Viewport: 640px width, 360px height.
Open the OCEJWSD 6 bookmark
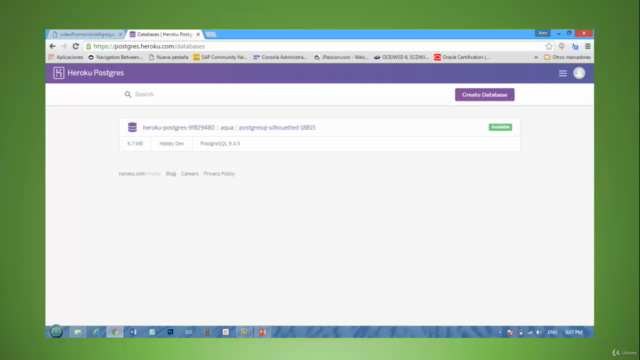[401, 57]
